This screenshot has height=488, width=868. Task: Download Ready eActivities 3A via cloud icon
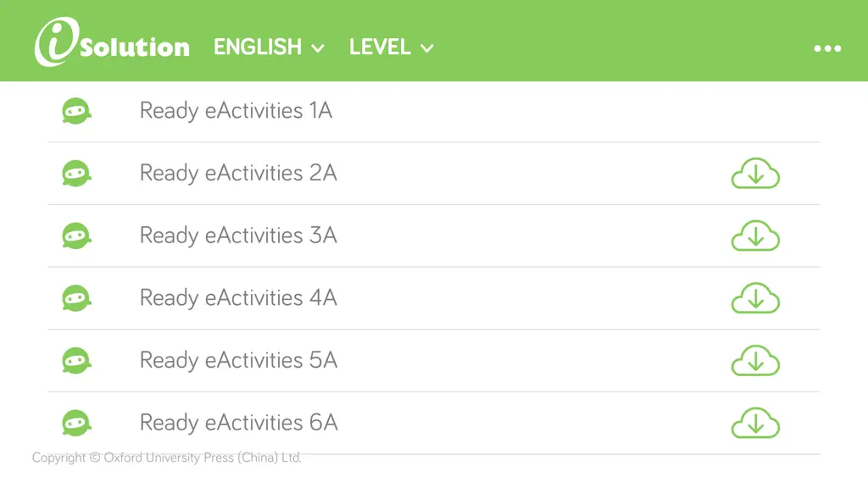point(755,236)
